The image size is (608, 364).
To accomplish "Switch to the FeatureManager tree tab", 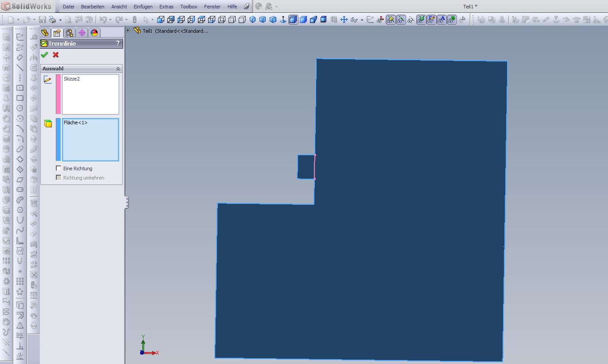I will pyautogui.click(x=44, y=33).
